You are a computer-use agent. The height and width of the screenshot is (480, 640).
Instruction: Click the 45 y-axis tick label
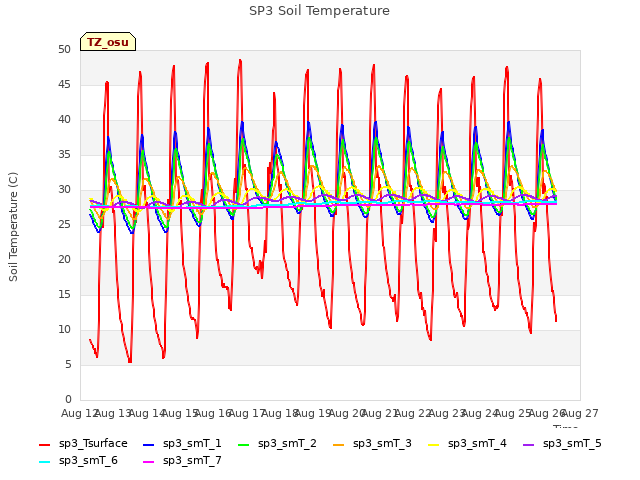pyautogui.click(x=64, y=84)
